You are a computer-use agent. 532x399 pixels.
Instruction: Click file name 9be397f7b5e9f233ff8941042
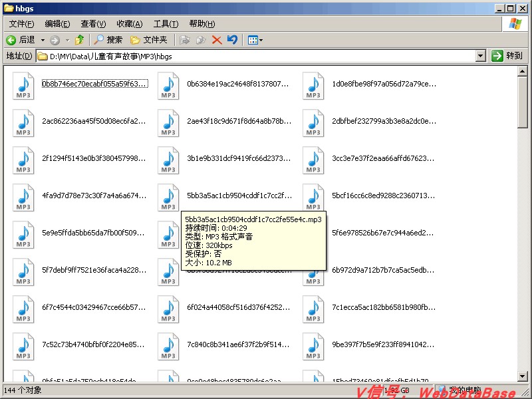pos(384,344)
